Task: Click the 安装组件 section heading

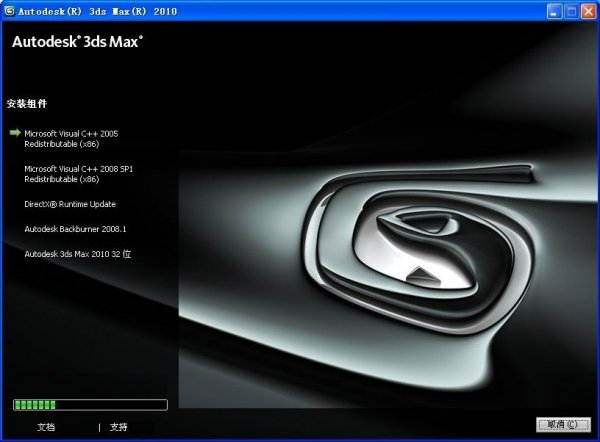Action: 27,103
